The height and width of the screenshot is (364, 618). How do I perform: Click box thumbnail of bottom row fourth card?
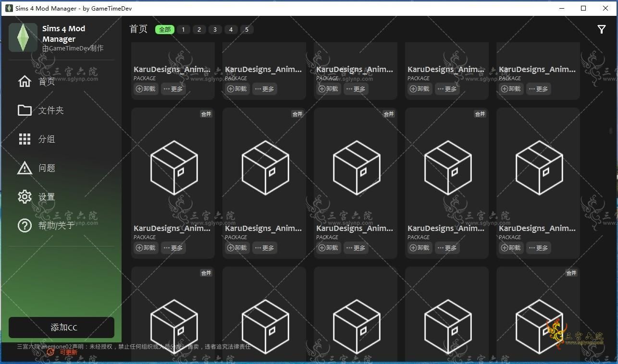[x=448, y=327]
